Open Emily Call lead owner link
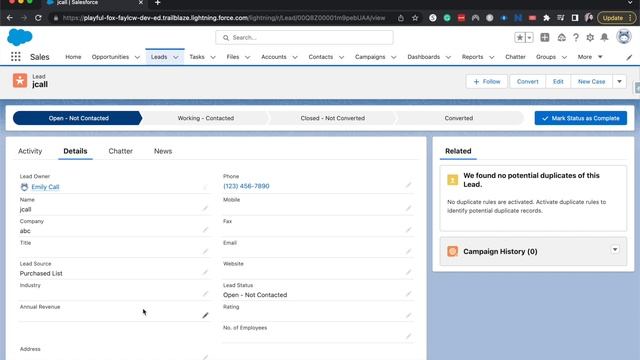640x360 pixels. tap(45, 187)
